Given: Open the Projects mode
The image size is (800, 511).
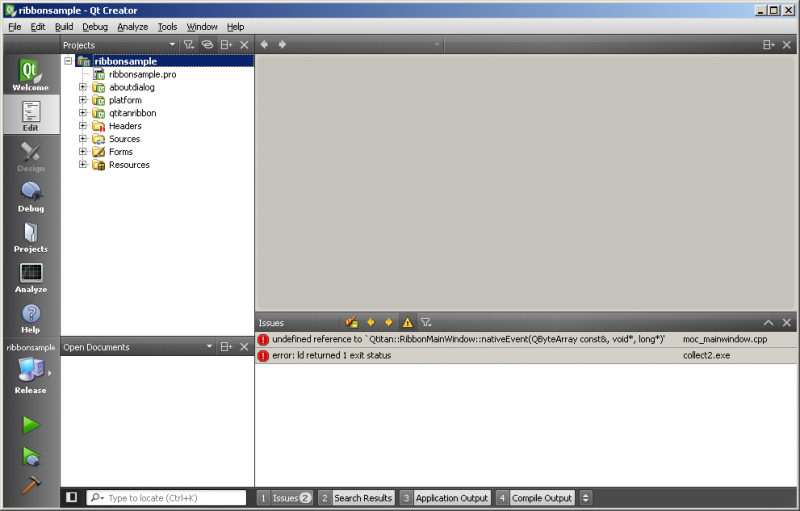Looking at the screenshot, I should point(30,236).
